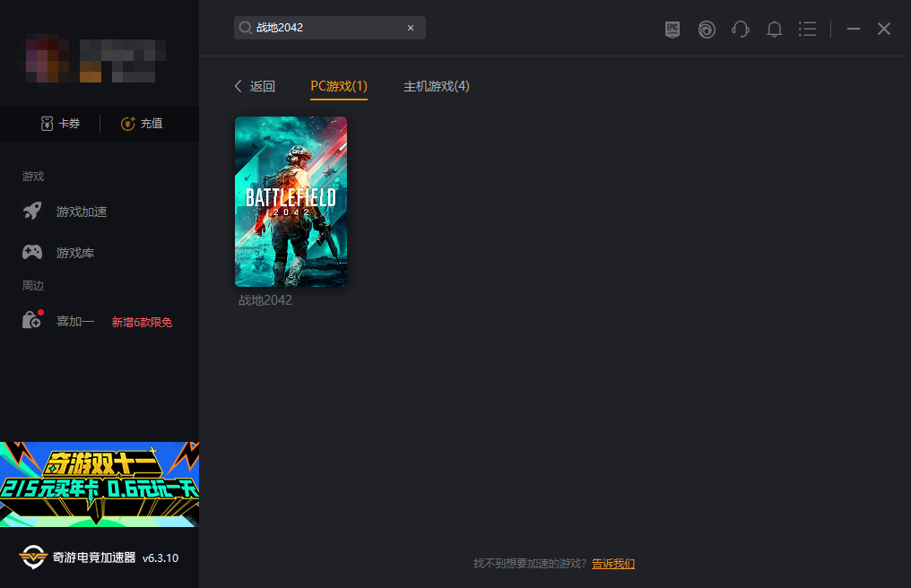This screenshot has height=588, width=911.
Task: Click the v6.3.10 version text
Action: (x=161, y=558)
